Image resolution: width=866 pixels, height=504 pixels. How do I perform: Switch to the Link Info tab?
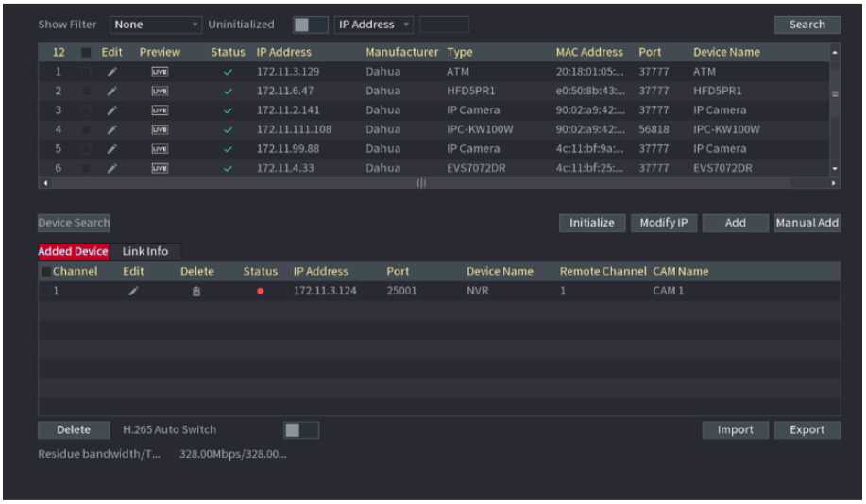(x=145, y=251)
